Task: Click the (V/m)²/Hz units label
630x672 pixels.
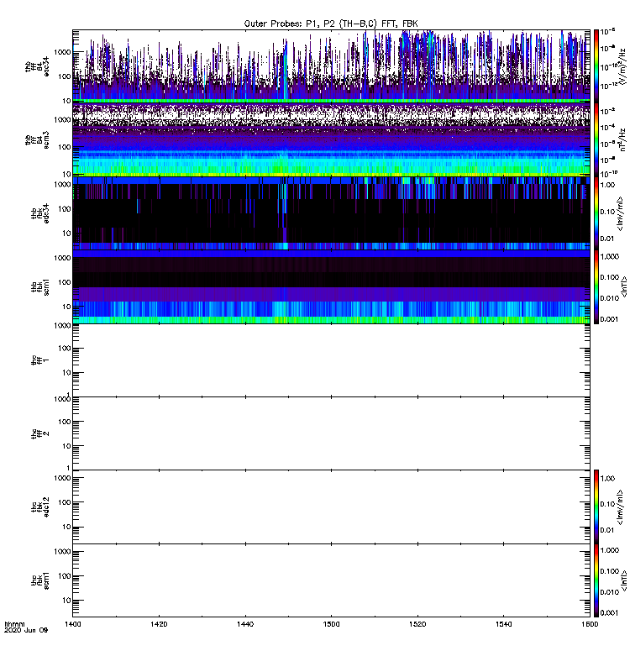Action: (622, 66)
